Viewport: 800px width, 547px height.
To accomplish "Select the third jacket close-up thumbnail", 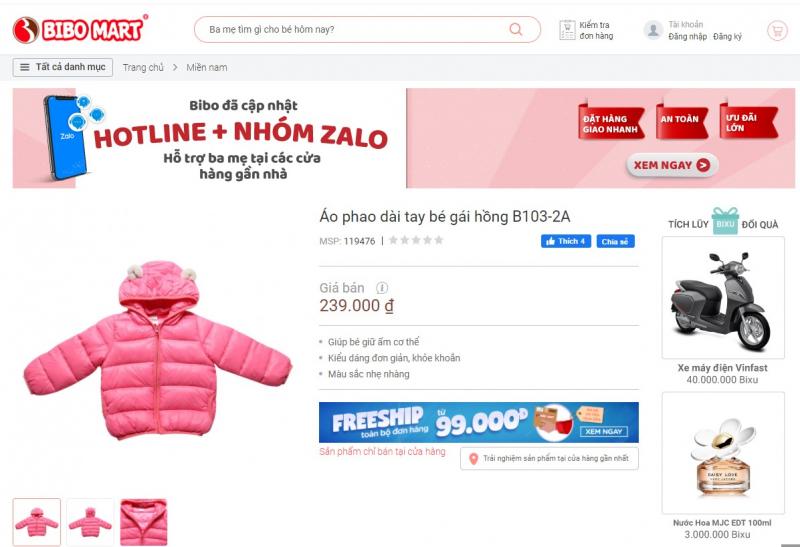I will pyautogui.click(x=143, y=522).
